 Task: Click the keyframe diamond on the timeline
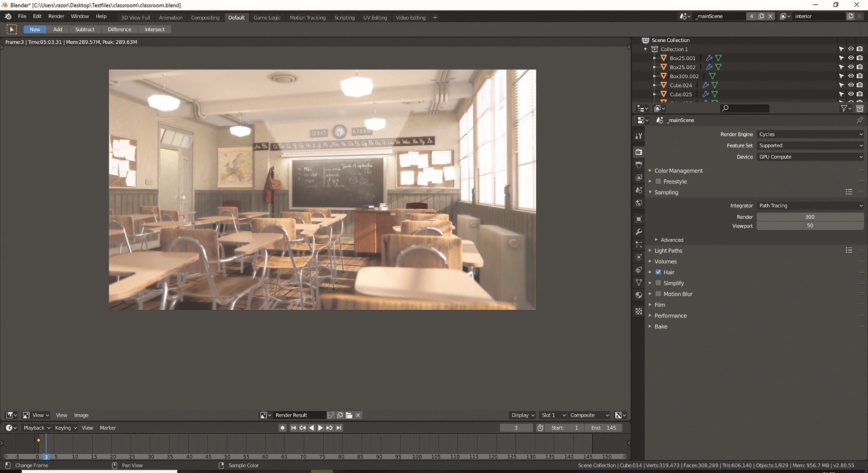coord(39,440)
